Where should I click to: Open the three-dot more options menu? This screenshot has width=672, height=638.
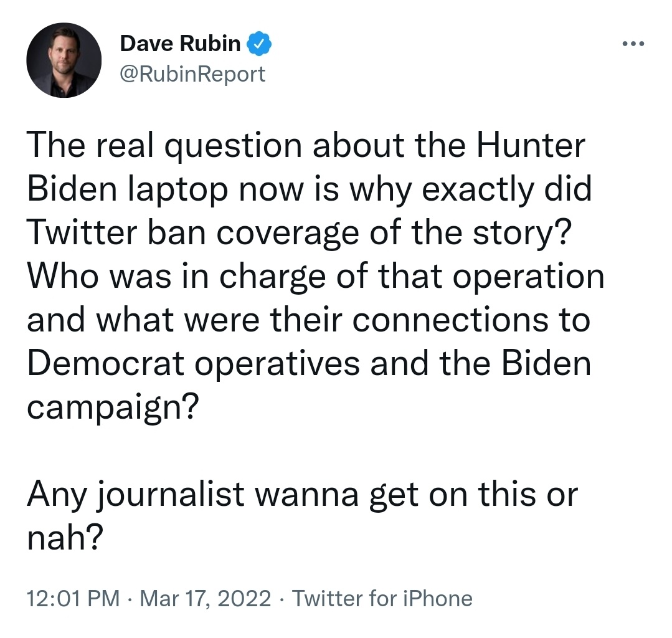click(x=633, y=44)
